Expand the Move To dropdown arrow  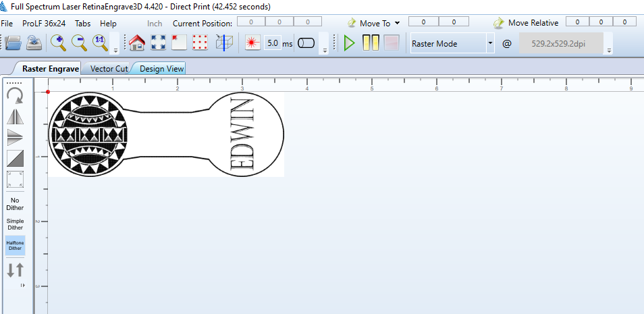[x=397, y=23]
